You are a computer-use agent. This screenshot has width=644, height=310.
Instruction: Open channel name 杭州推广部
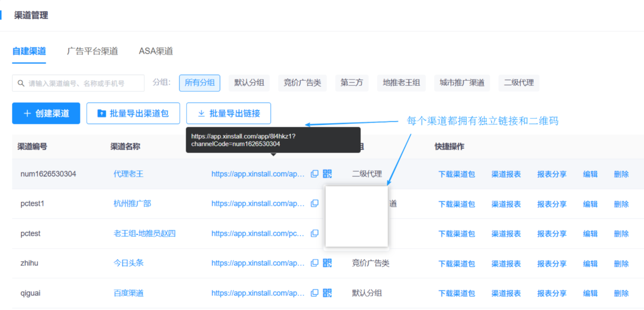(132, 204)
